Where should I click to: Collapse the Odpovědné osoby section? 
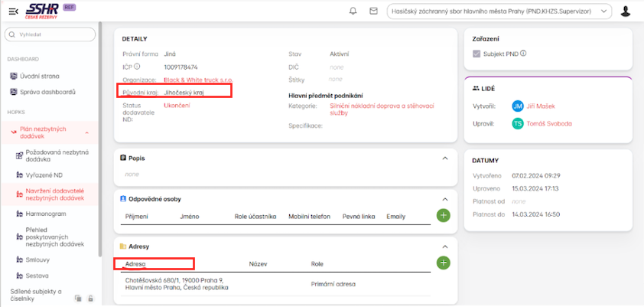pos(445,198)
